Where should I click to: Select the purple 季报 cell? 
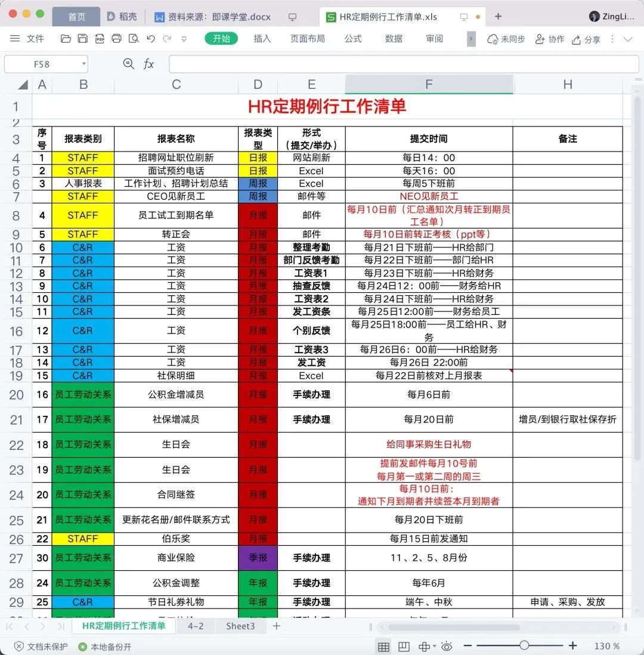[x=258, y=558]
